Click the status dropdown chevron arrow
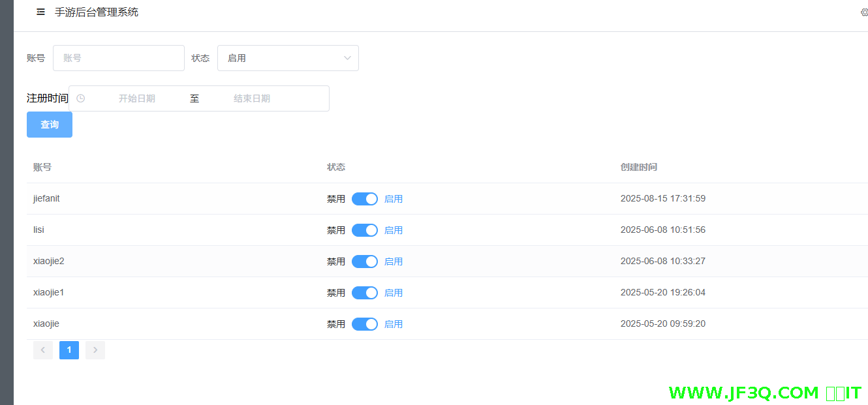This screenshot has height=405, width=868. (347, 58)
